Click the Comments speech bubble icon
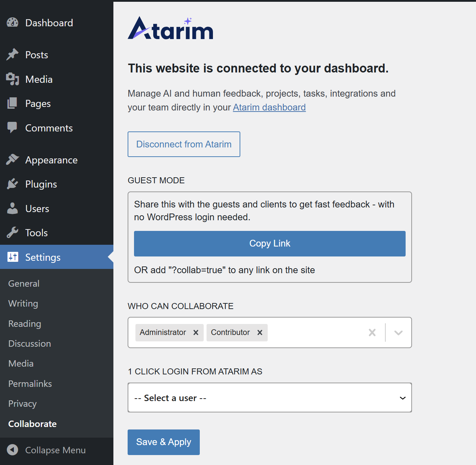The width and height of the screenshot is (476, 465). point(12,128)
